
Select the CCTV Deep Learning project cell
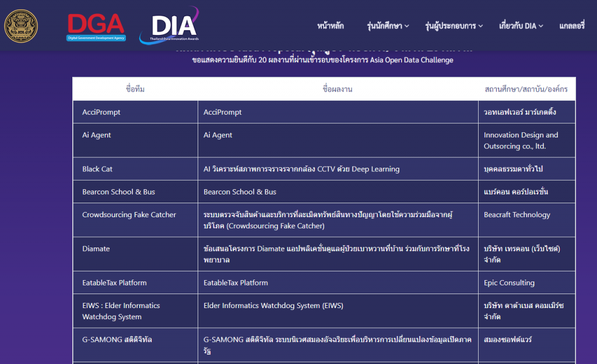pos(338,169)
